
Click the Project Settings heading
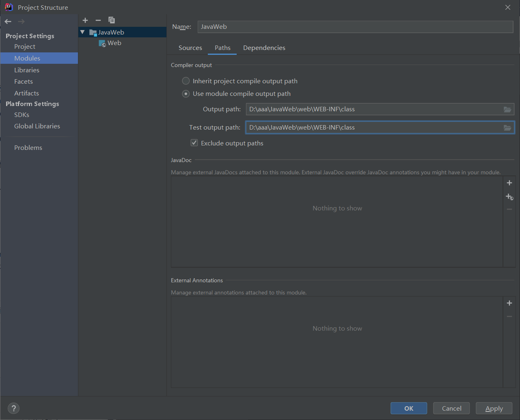30,36
